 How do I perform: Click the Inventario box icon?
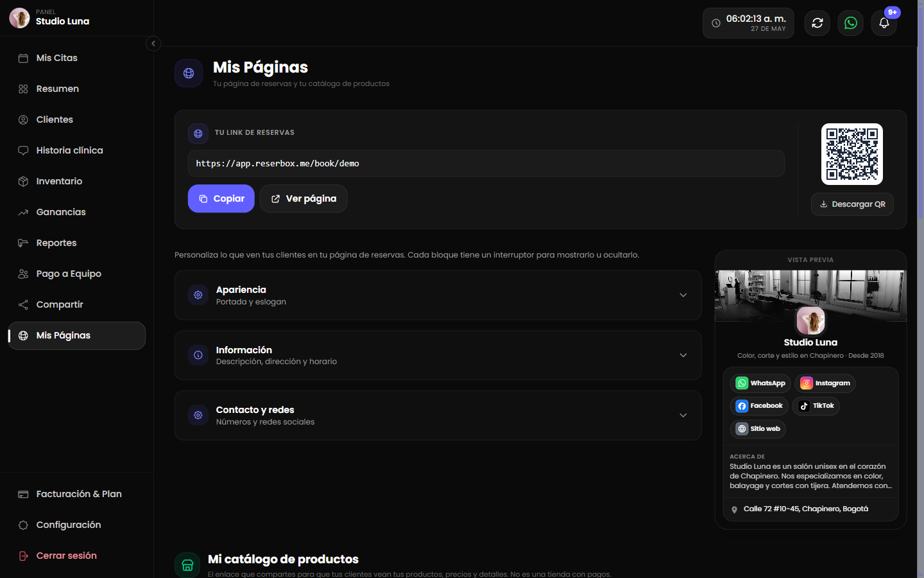click(23, 181)
